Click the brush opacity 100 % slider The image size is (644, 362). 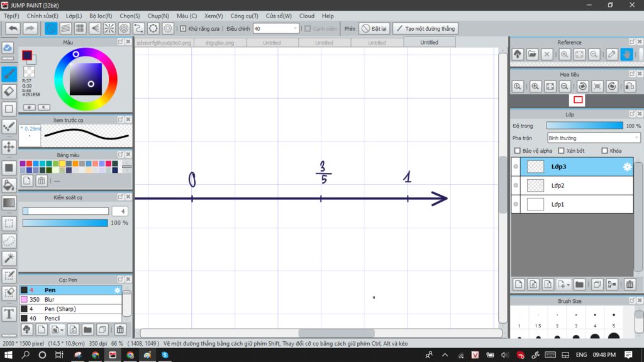65,223
